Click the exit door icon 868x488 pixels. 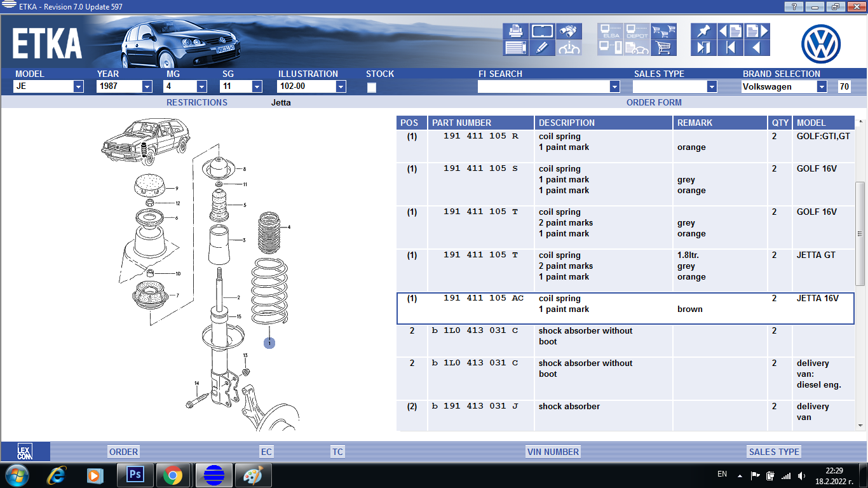[703, 48]
